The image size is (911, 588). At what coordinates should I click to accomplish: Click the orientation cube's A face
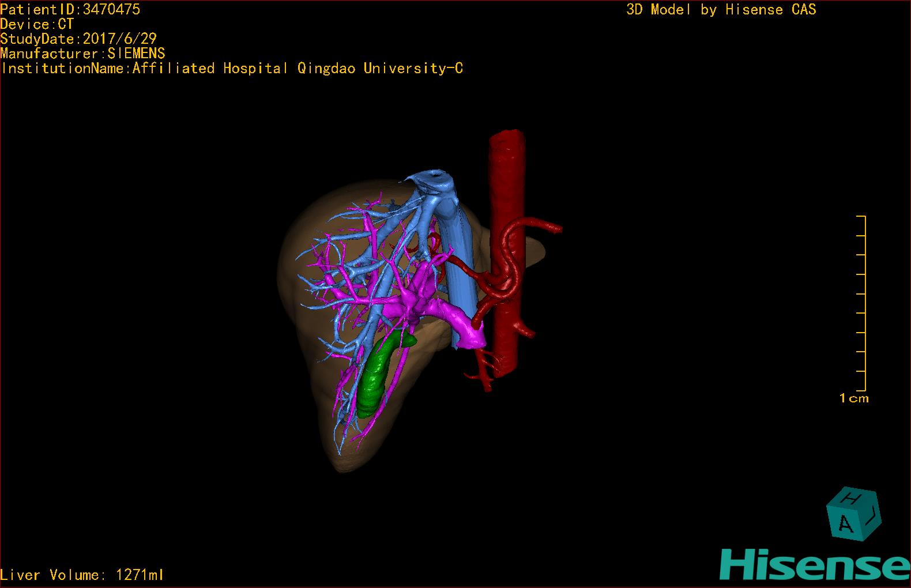point(845,523)
